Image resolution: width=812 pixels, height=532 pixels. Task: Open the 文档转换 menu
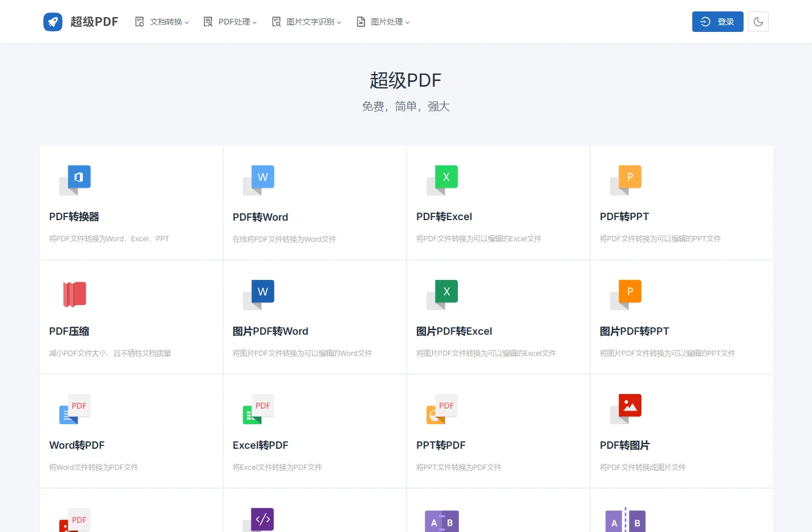tap(162, 22)
